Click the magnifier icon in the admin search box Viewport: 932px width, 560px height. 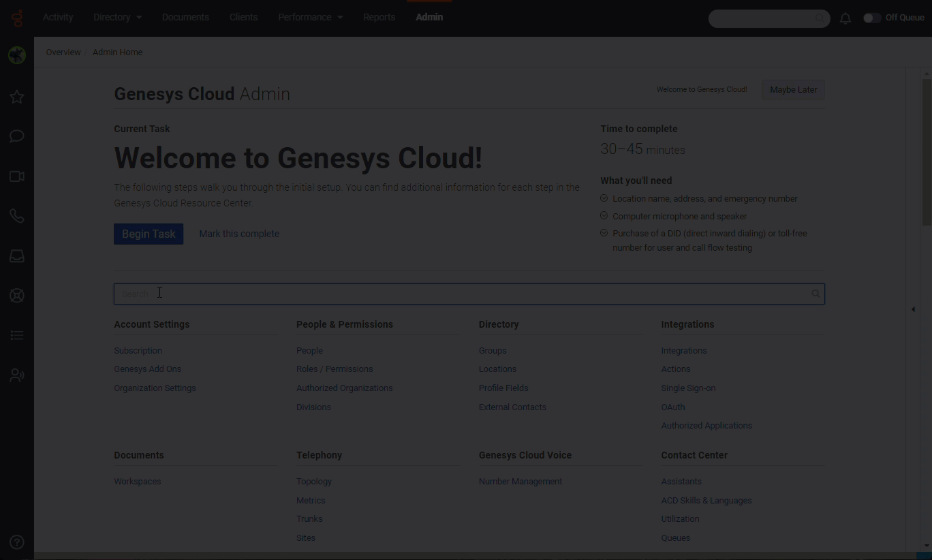(x=815, y=294)
